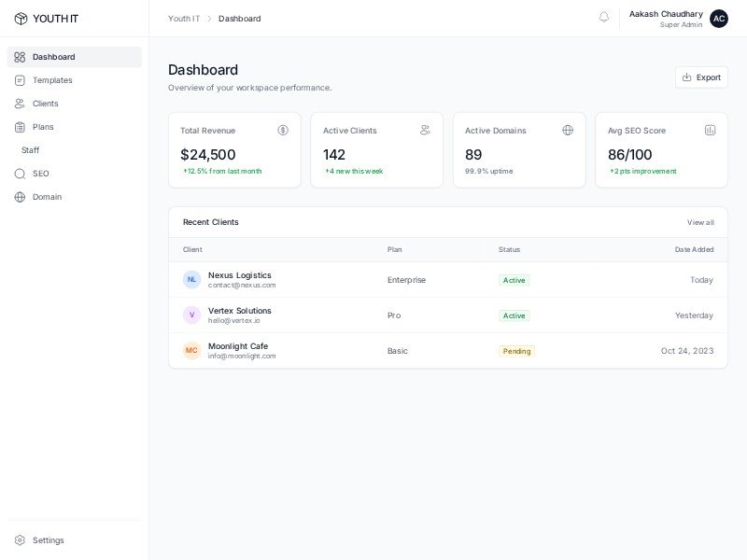Click the View all link
The height and width of the screenshot is (560, 747).
pos(700,222)
